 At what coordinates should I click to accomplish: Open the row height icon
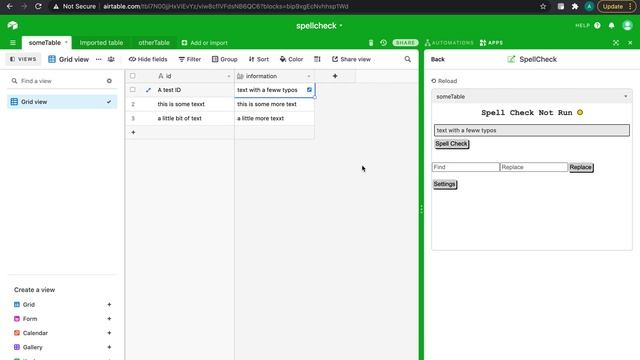[x=317, y=59]
